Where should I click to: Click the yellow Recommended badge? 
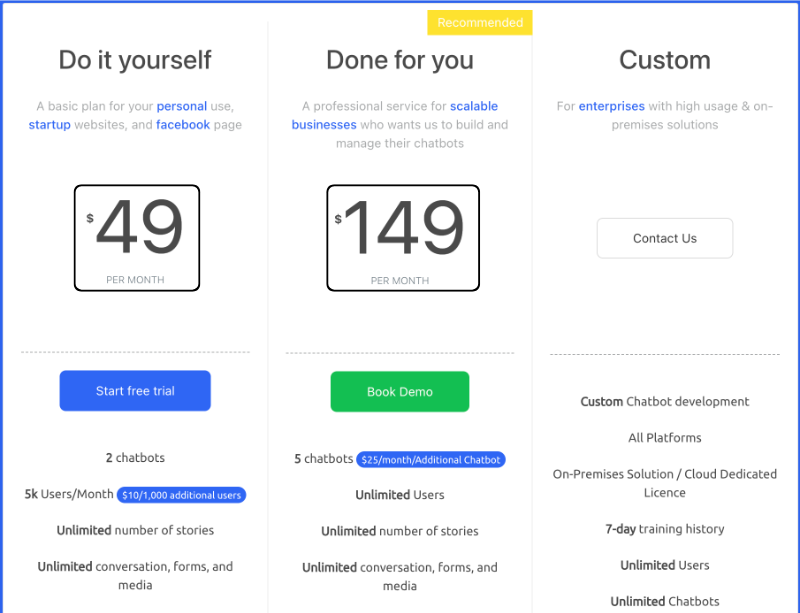480,22
